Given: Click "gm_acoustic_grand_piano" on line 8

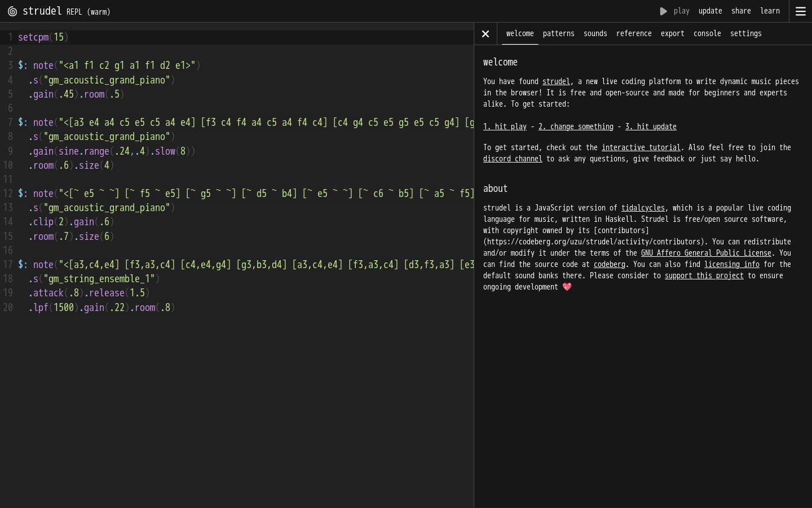Looking at the screenshot, I should point(107,137).
